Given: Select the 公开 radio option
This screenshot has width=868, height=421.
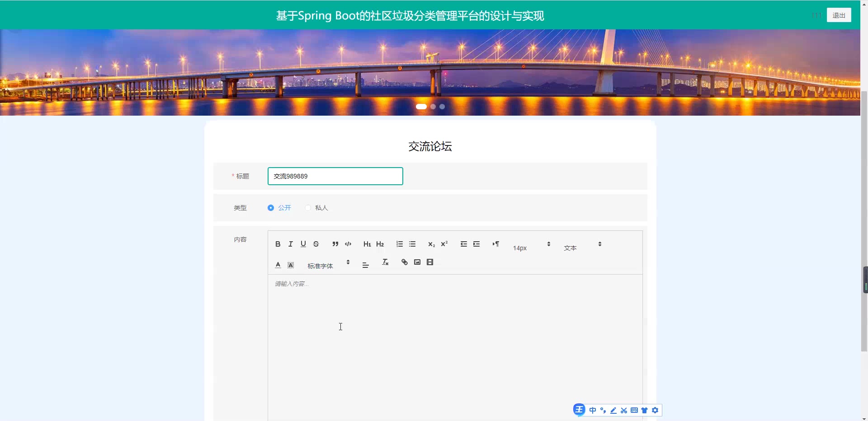Looking at the screenshot, I should (x=271, y=208).
